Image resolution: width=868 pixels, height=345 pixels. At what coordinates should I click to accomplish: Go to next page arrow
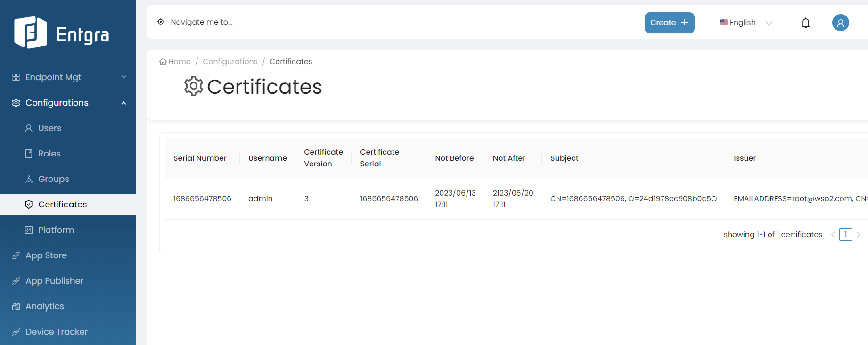tap(859, 235)
